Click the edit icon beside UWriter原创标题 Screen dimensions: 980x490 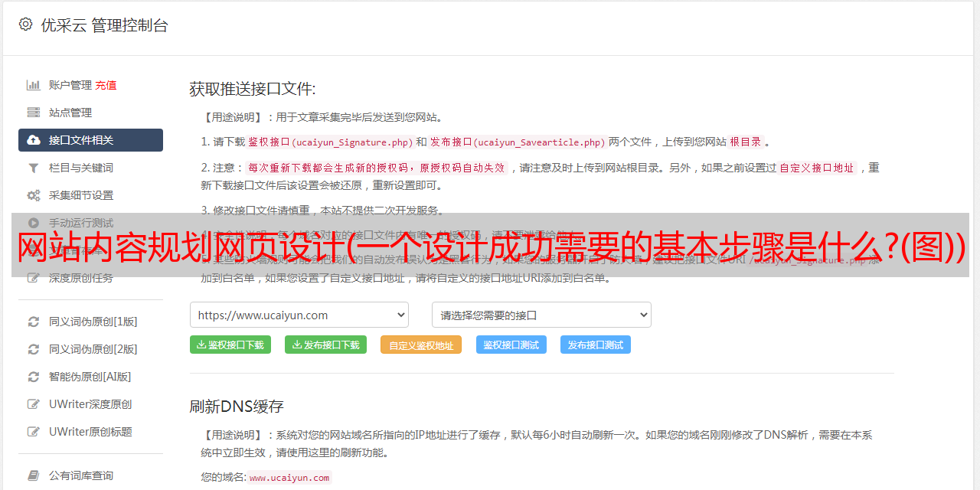[x=34, y=432]
